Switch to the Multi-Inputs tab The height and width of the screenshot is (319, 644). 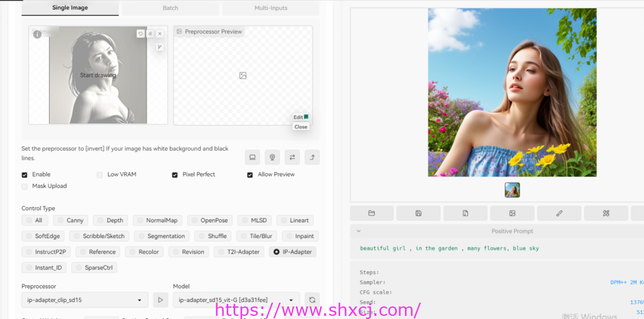click(271, 8)
